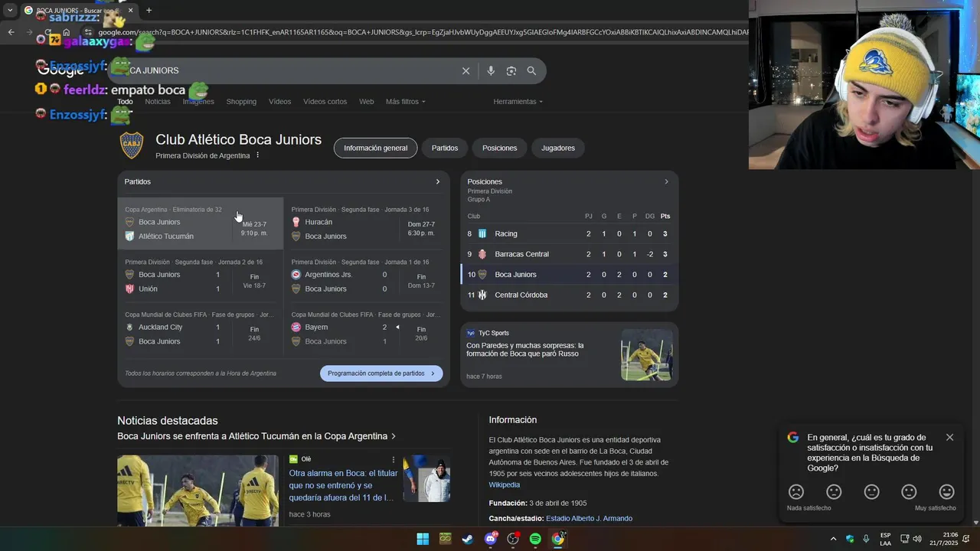Select the Barracas Central standings row
The image size is (980, 551).
(x=569, y=254)
